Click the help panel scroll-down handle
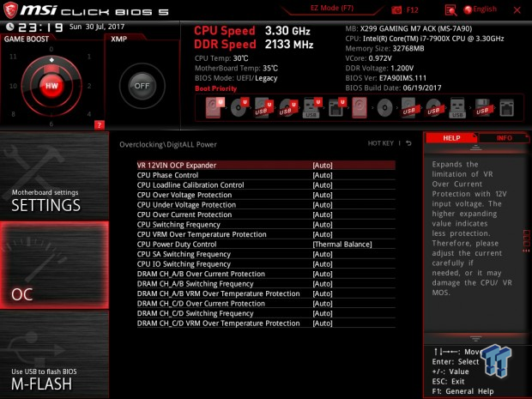The image size is (532, 399). coord(475,338)
